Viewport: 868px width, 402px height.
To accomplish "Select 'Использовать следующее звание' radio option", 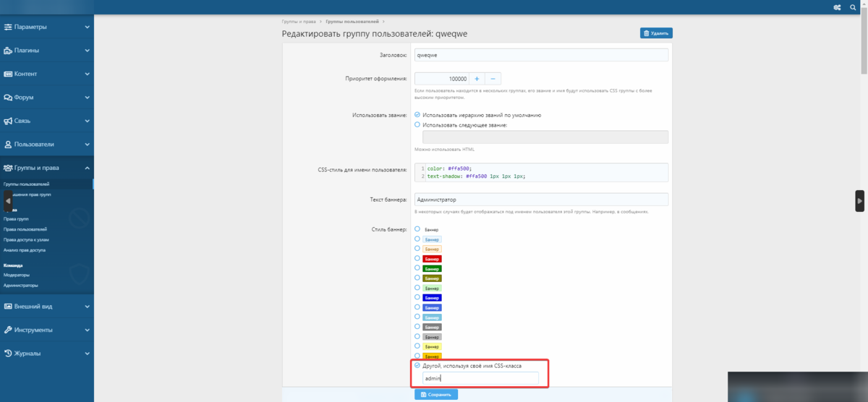I will point(417,124).
